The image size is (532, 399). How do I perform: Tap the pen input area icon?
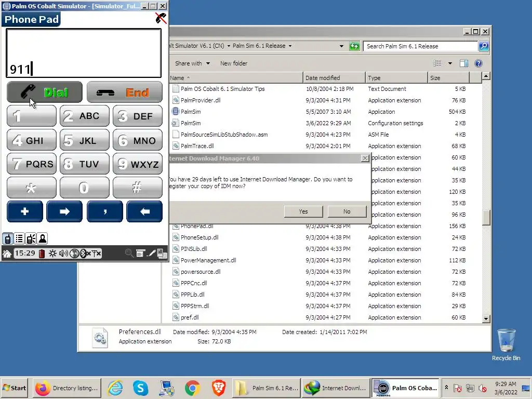[x=152, y=254]
